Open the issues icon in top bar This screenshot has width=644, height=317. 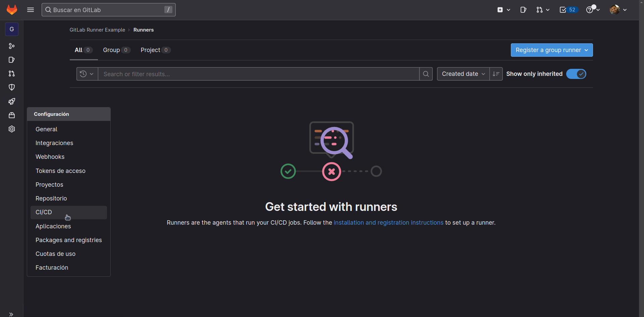click(x=523, y=10)
